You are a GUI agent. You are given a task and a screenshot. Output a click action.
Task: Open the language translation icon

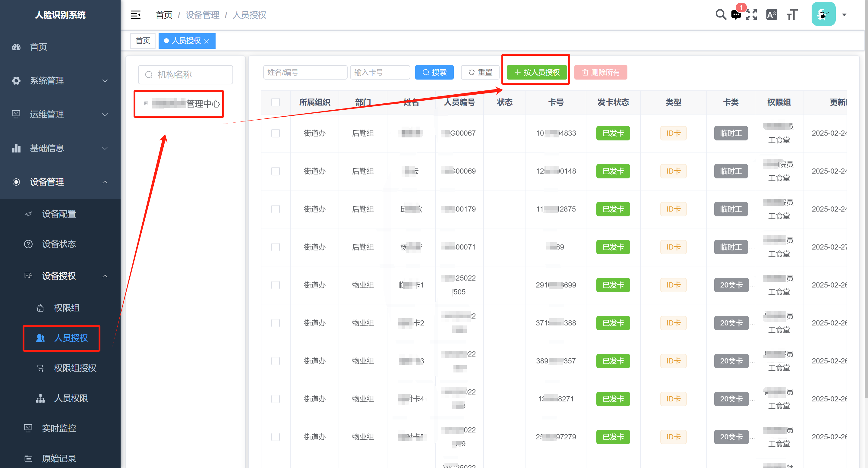772,15
